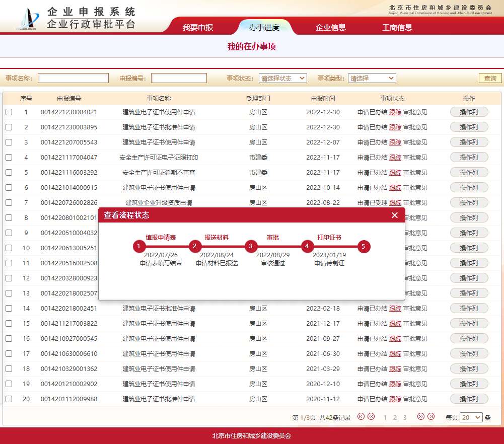Click step 5 circle at the flow end
504x444 pixels.
tap(364, 247)
